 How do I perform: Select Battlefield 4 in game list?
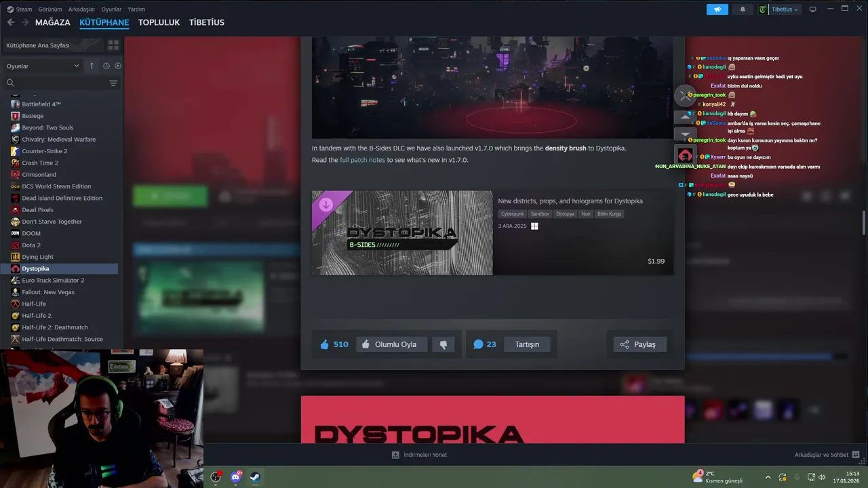point(41,104)
